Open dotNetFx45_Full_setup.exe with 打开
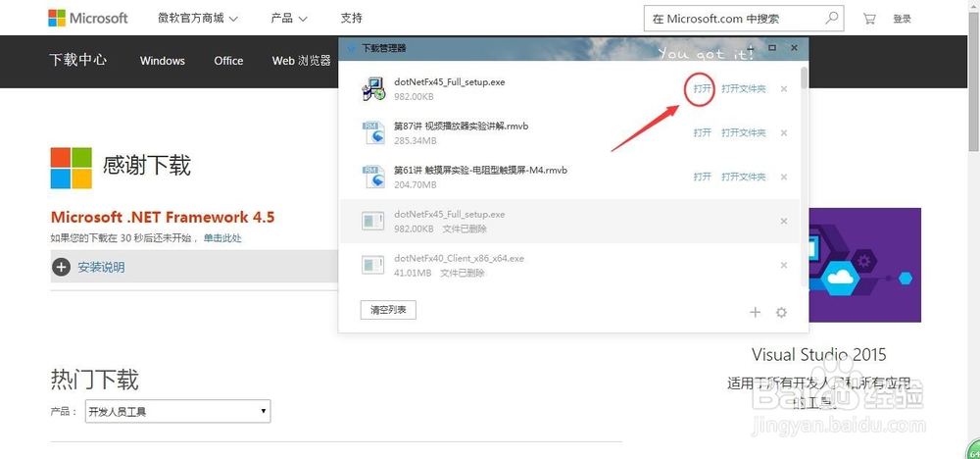The image size is (980, 459). coord(702,89)
